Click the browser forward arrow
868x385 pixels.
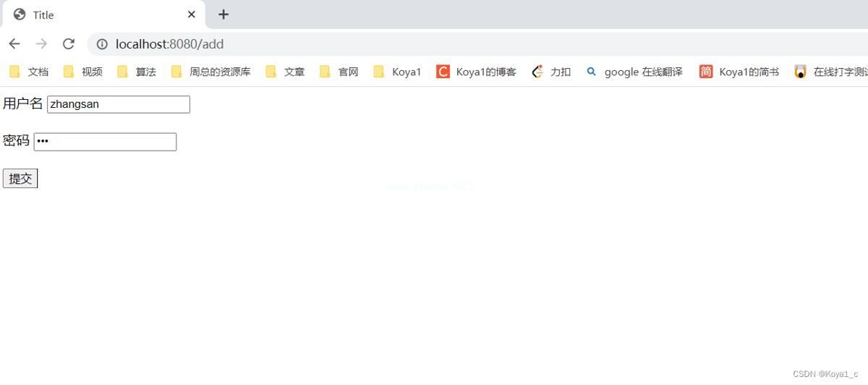(x=41, y=44)
